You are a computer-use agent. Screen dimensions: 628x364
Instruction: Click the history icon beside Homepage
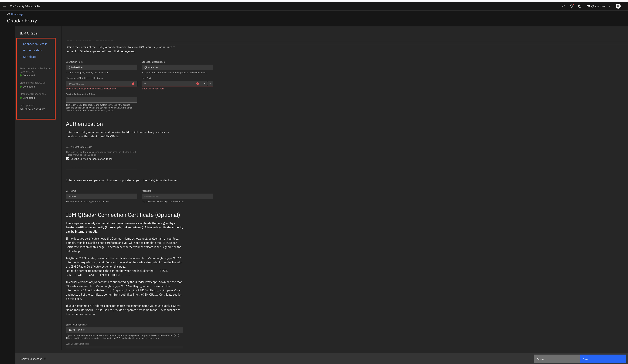pyautogui.click(x=8, y=14)
